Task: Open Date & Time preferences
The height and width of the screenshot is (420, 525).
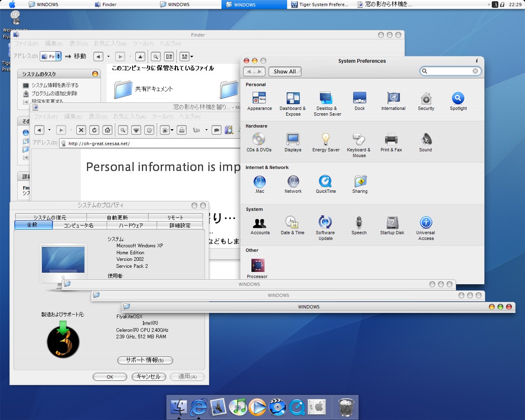Action: point(292,226)
